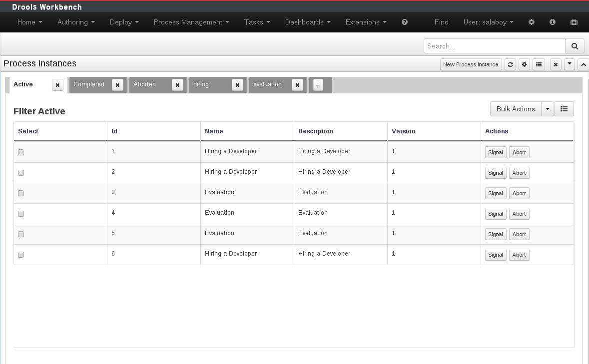
Task: Open the Extensions dropdown
Action: 366,22
